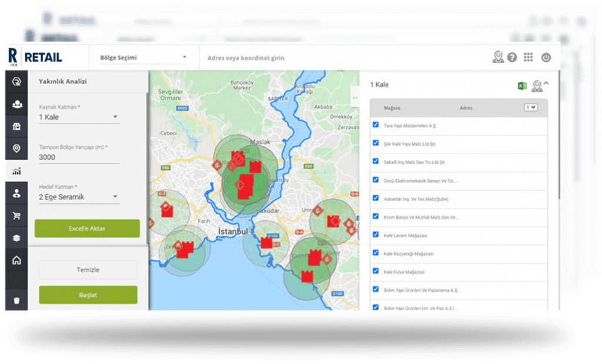Open the location pin sidebar icon

click(16, 148)
